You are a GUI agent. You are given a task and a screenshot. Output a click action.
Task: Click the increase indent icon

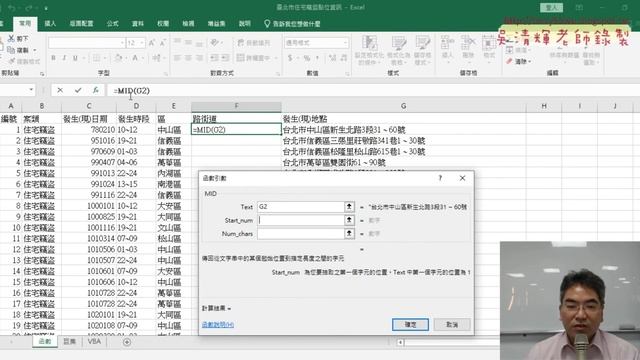click(225, 58)
